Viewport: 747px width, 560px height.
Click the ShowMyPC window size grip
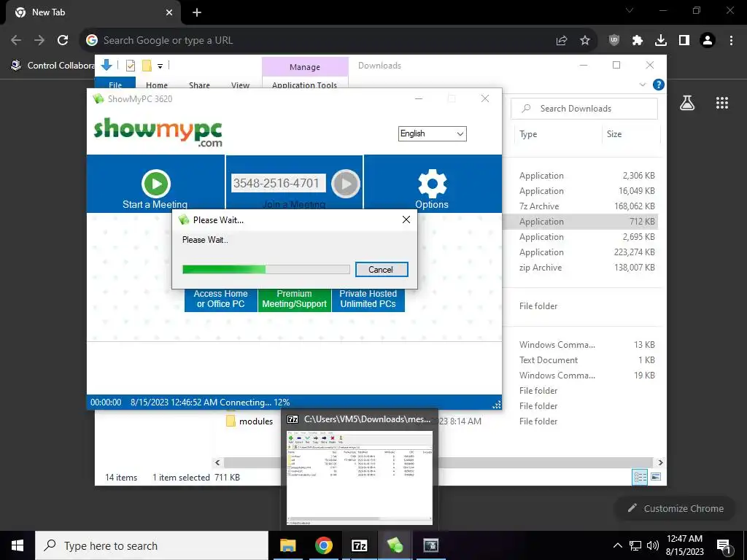pyautogui.click(x=496, y=404)
